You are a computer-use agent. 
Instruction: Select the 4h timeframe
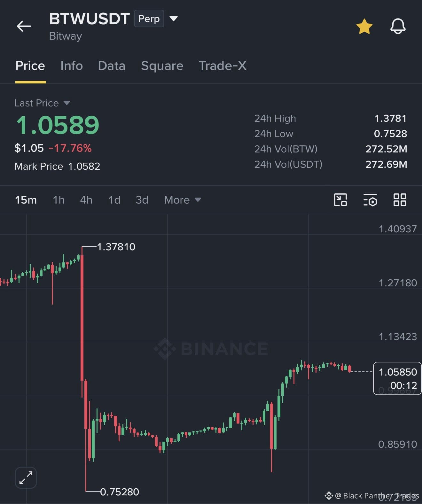[x=86, y=200]
